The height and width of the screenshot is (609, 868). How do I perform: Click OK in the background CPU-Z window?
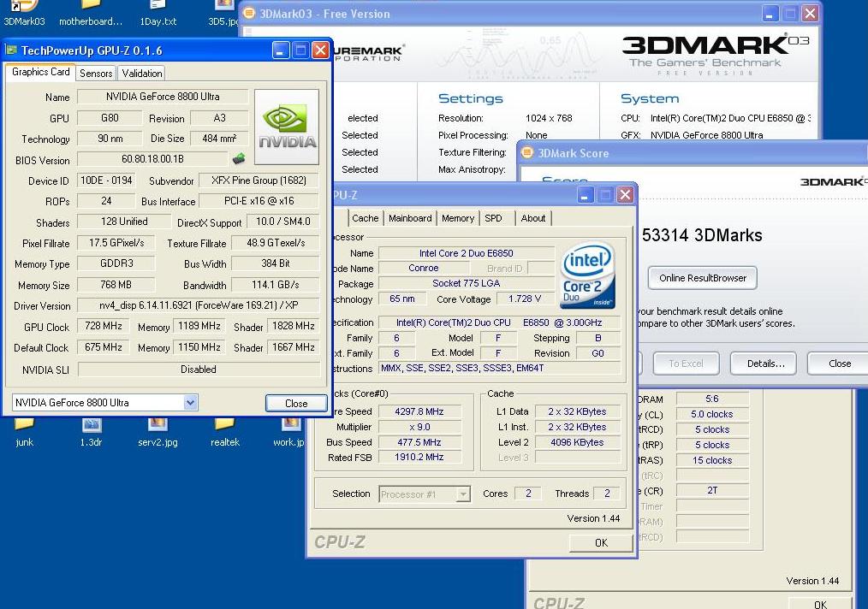[x=820, y=604]
